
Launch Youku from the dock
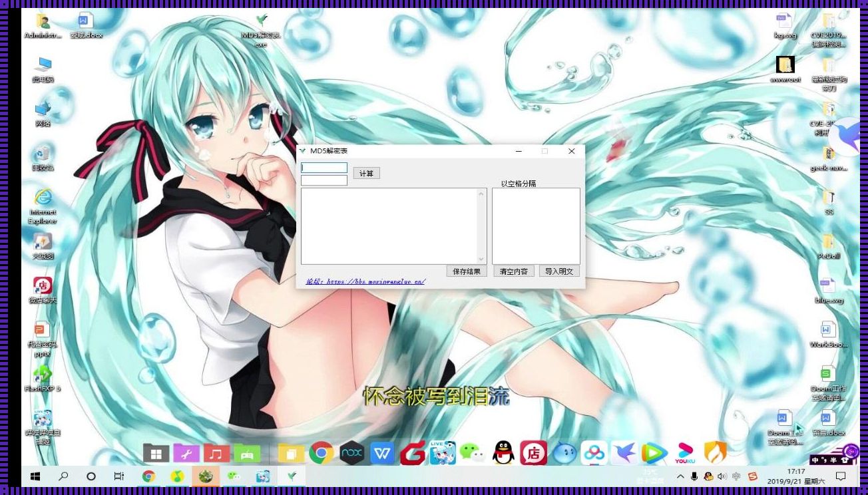[685, 453]
